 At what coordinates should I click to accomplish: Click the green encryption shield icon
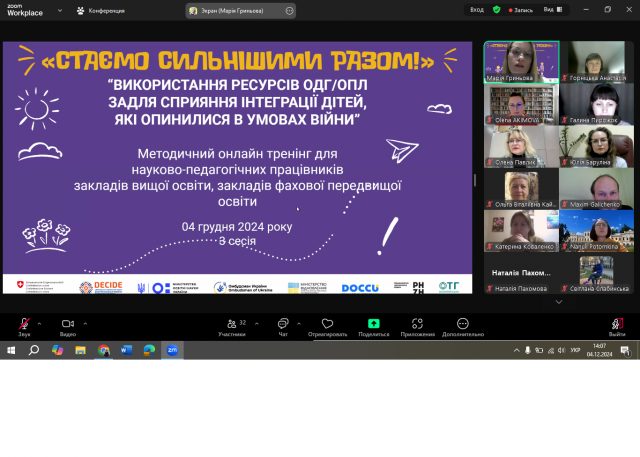pos(496,9)
